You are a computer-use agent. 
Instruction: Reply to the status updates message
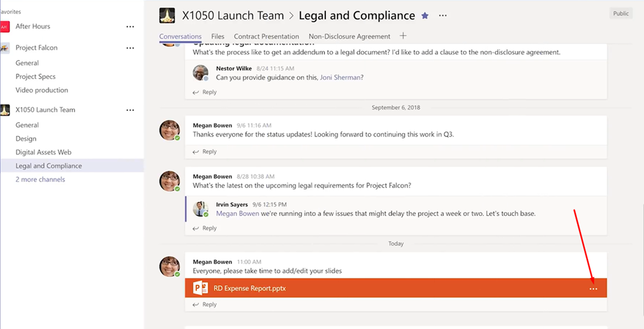205,152
